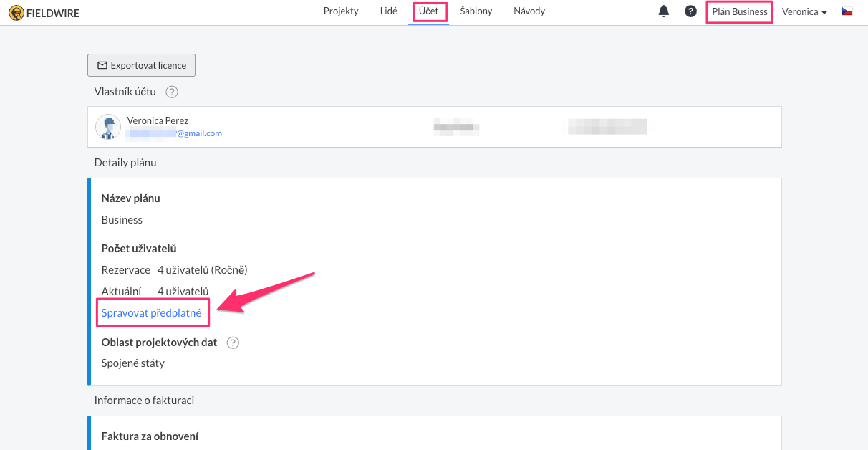Open the Veronica user dropdown menu

pyautogui.click(x=804, y=11)
